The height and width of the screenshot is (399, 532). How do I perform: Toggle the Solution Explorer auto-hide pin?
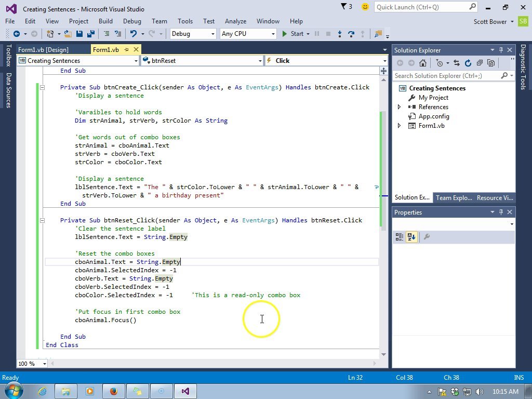pos(501,50)
